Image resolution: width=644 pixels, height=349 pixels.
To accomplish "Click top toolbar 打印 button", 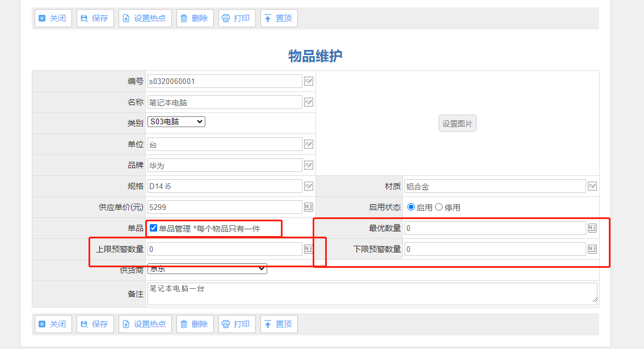I will click(237, 18).
